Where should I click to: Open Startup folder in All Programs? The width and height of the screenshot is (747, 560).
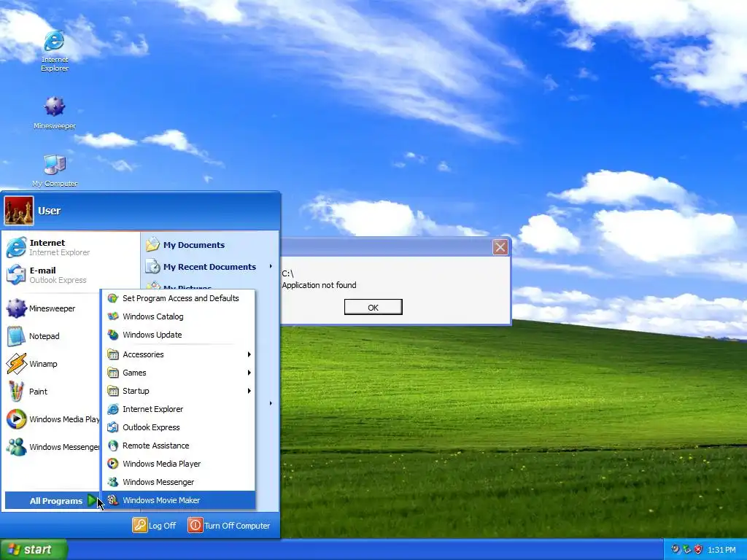(x=179, y=391)
